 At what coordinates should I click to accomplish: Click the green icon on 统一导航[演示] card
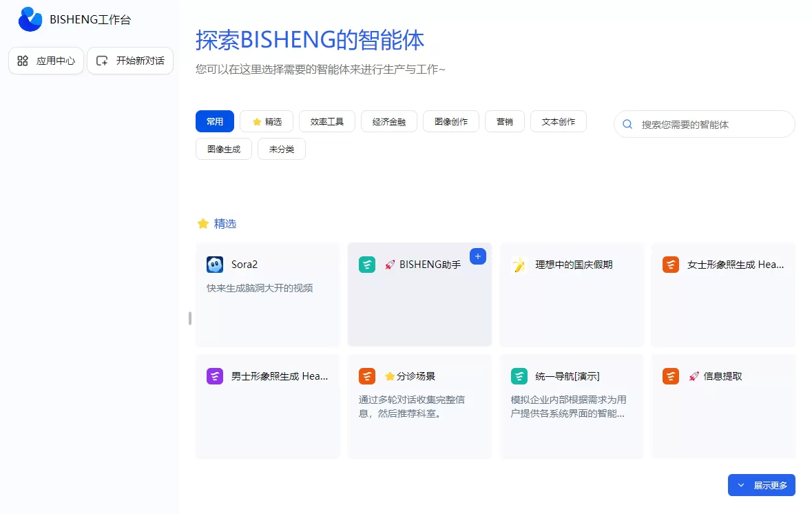click(x=519, y=376)
